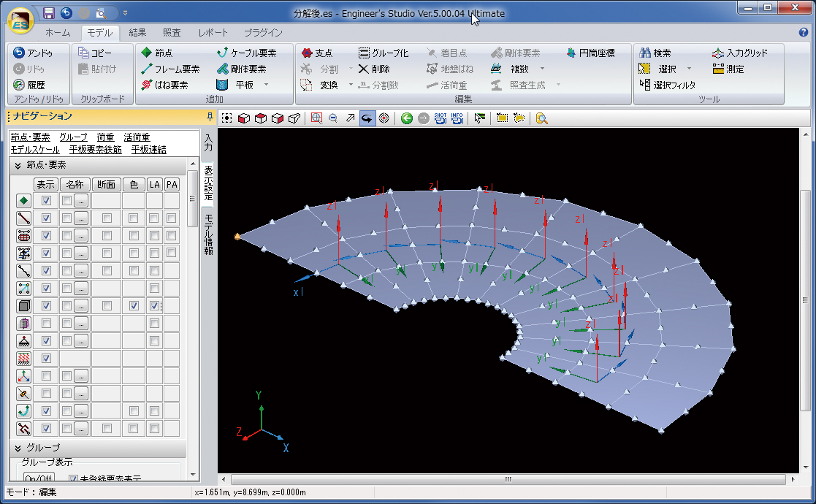Follow the モデルスケール link
The width and height of the screenshot is (816, 504).
35,150
